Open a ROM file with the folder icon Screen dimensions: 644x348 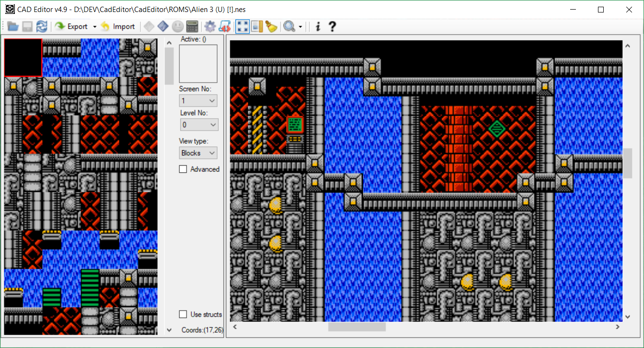click(13, 26)
